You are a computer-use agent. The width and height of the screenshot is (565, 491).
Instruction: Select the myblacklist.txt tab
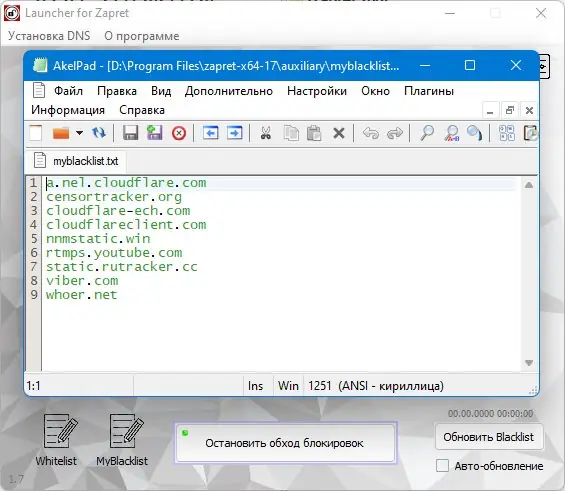[x=76, y=161]
